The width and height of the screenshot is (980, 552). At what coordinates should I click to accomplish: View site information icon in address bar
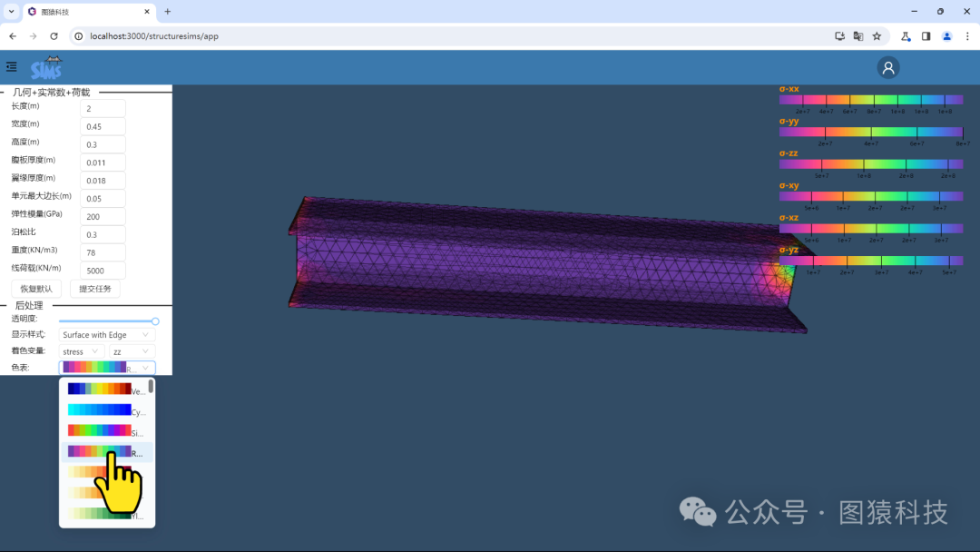click(79, 36)
